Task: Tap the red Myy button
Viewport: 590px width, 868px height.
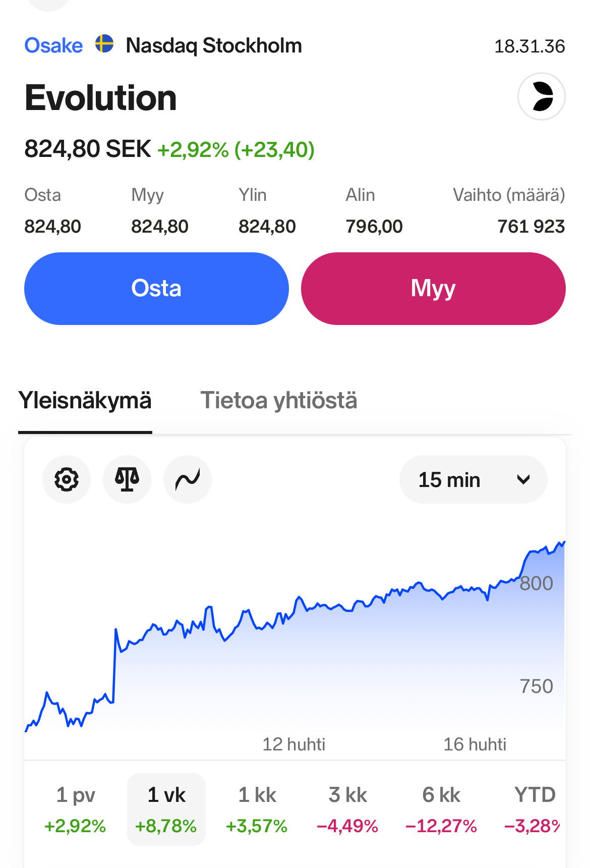Action: click(x=433, y=289)
